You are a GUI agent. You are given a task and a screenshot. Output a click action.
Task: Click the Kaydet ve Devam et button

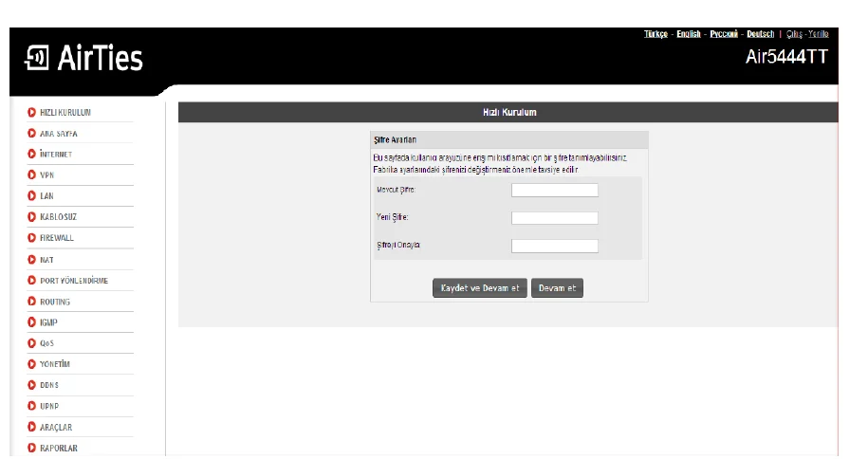tap(480, 288)
